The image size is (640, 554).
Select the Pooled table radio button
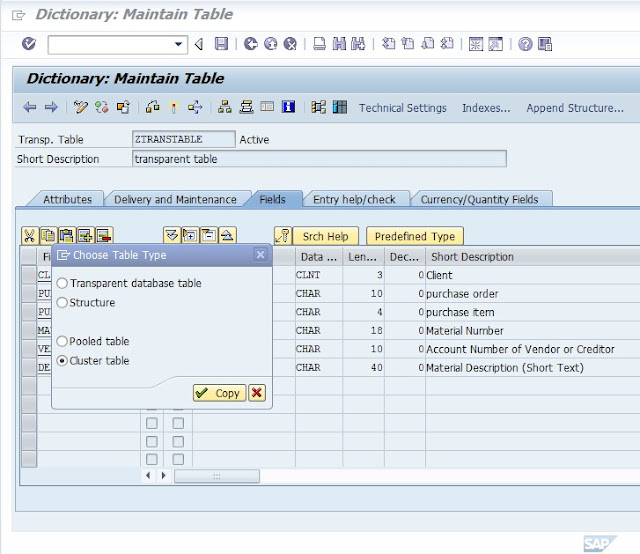tap(62, 341)
